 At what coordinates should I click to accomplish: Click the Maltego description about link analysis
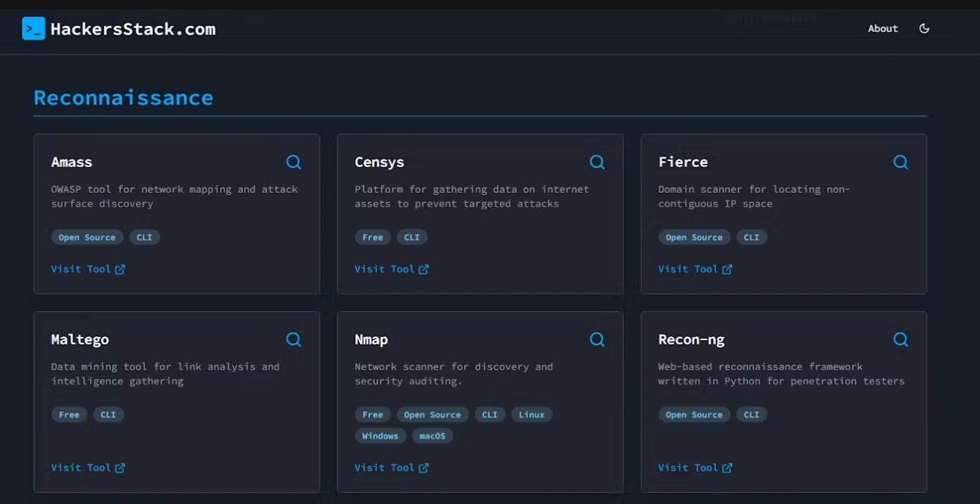pyautogui.click(x=166, y=374)
